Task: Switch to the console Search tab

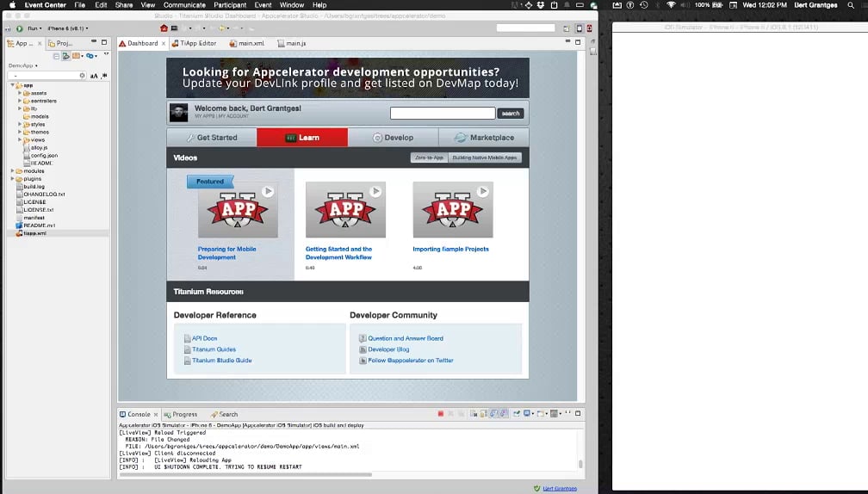Action: (224, 414)
